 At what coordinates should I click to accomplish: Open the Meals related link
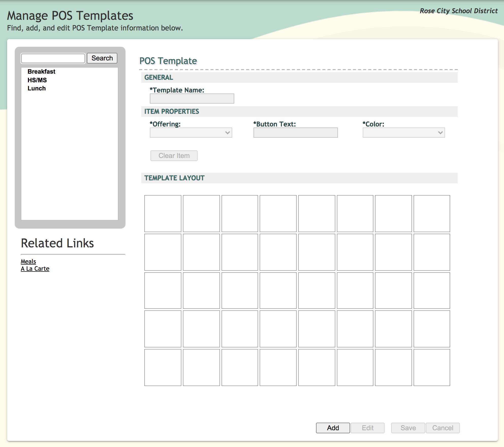point(28,262)
